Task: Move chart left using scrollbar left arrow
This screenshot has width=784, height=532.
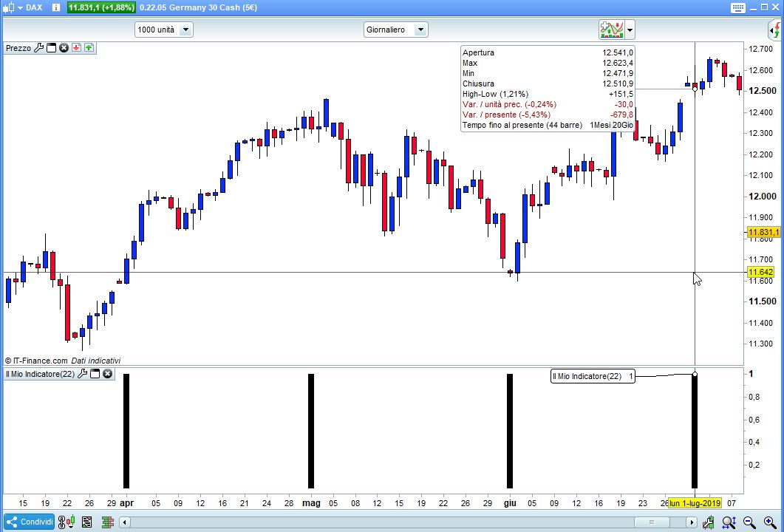Action: click(125, 522)
